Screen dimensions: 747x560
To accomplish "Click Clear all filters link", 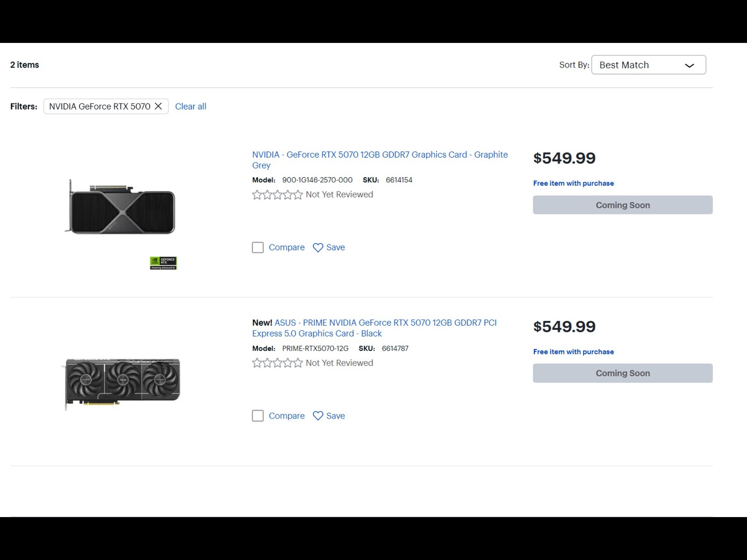I will coord(190,106).
